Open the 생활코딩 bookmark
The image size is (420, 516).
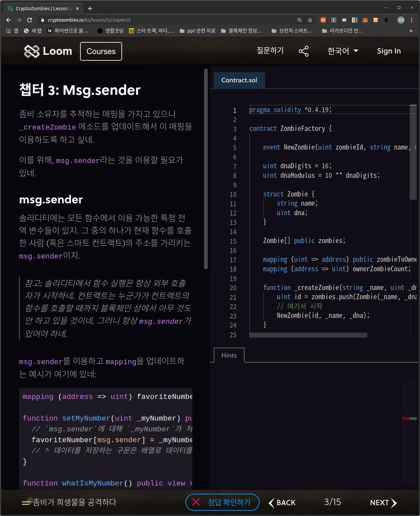tap(111, 31)
